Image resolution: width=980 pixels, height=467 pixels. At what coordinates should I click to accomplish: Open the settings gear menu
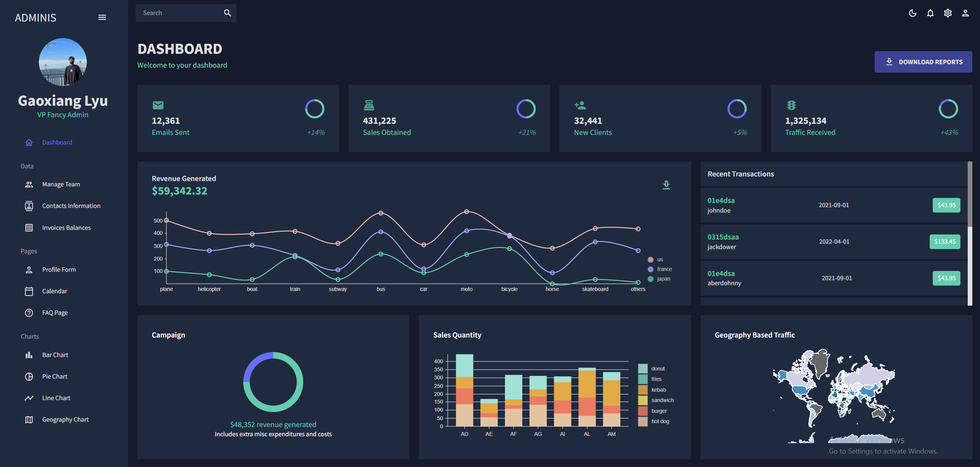(x=947, y=13)
